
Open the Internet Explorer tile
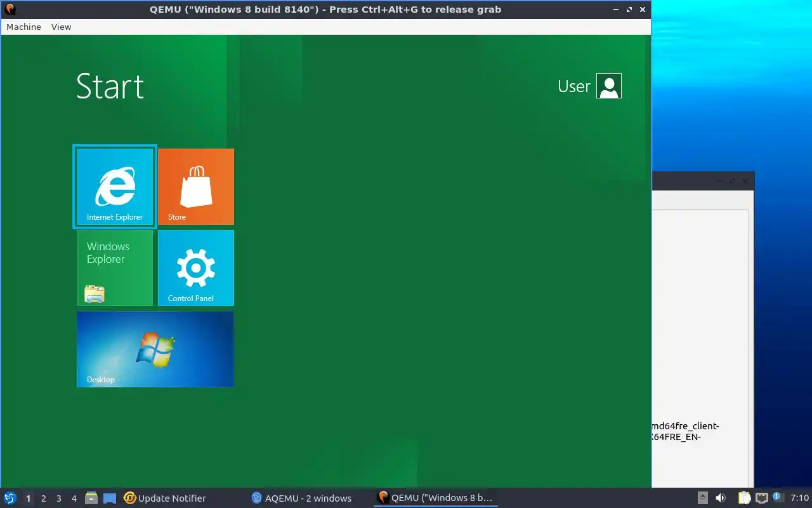pos(115,187)
